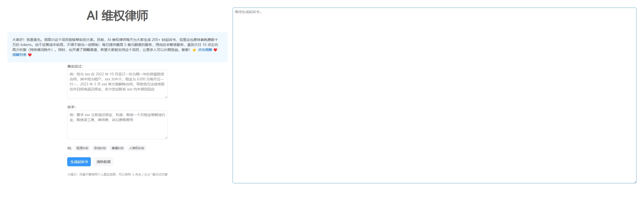
Task: Select the 离婚纠纷 example tag
Action: pyautogui.click(x=118, y=148)
